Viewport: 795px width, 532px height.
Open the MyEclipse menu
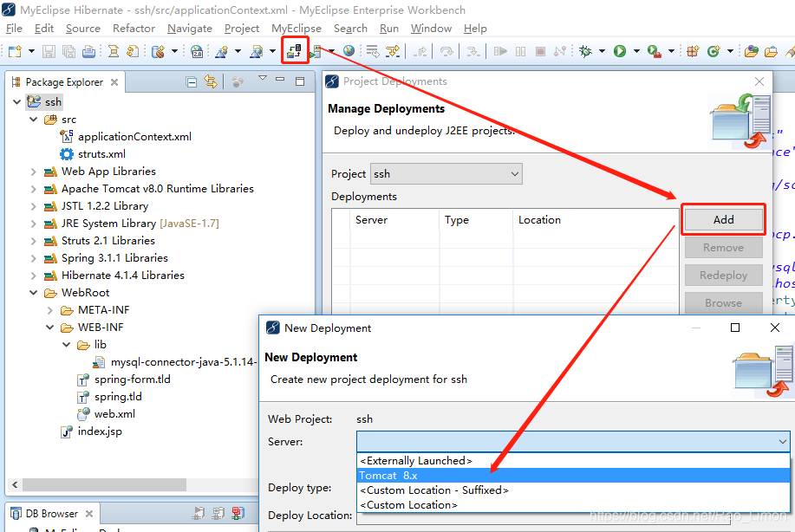(x=296, y=29)
